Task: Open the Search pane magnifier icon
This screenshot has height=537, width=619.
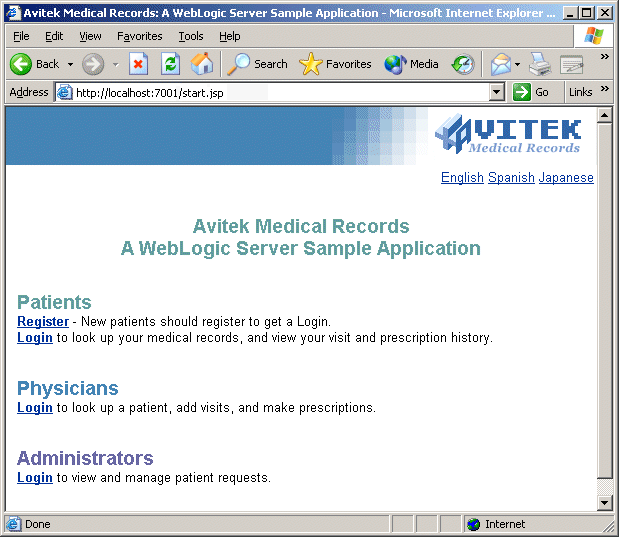Action: (238, 64)
